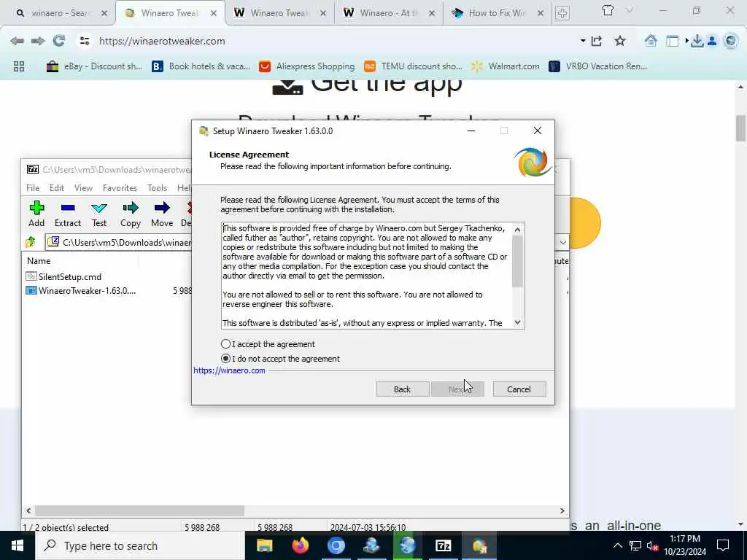Image resolution: width=747 pixels, height=560 pixels.
Task: Click the site settings icon in address bar
Action: point(85,41)
